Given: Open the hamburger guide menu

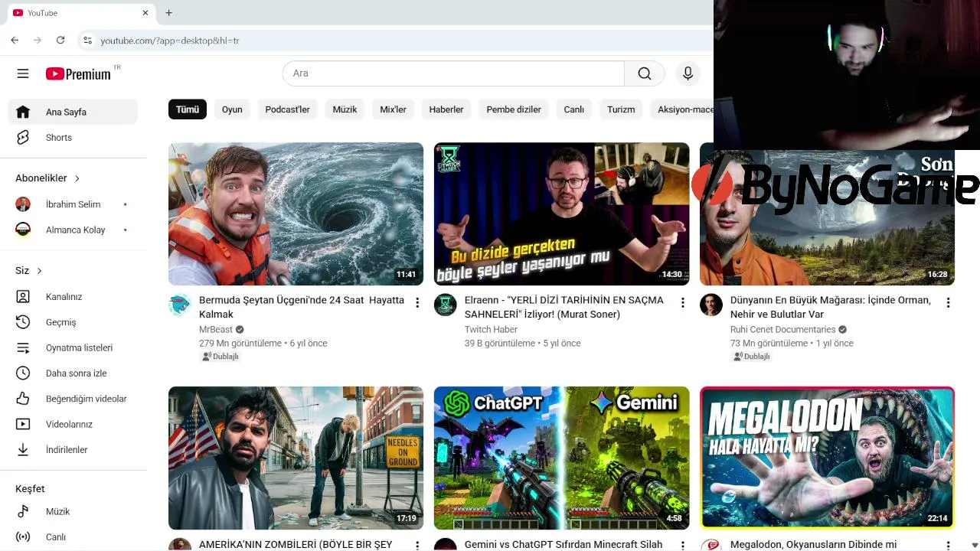Looking at the screenshot, I should pos(23,73).
